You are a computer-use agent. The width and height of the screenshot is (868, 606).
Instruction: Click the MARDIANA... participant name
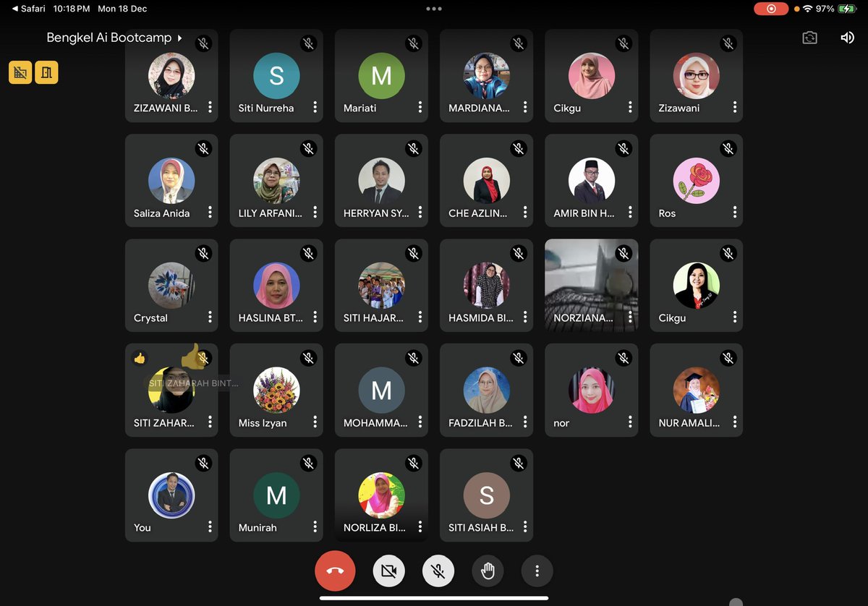[479, 108]
